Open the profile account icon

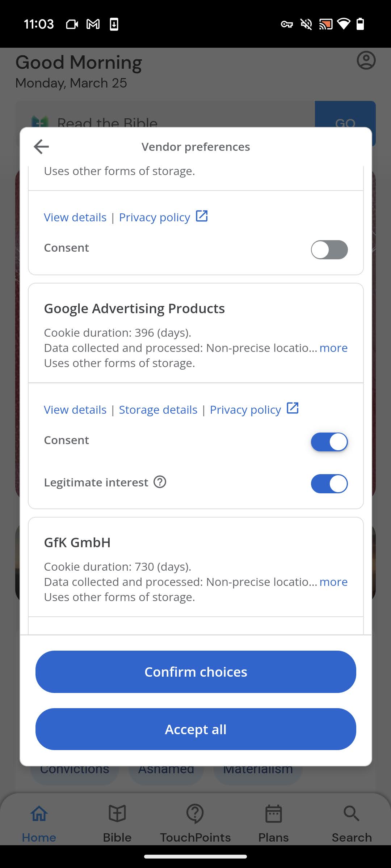point(366,60)
